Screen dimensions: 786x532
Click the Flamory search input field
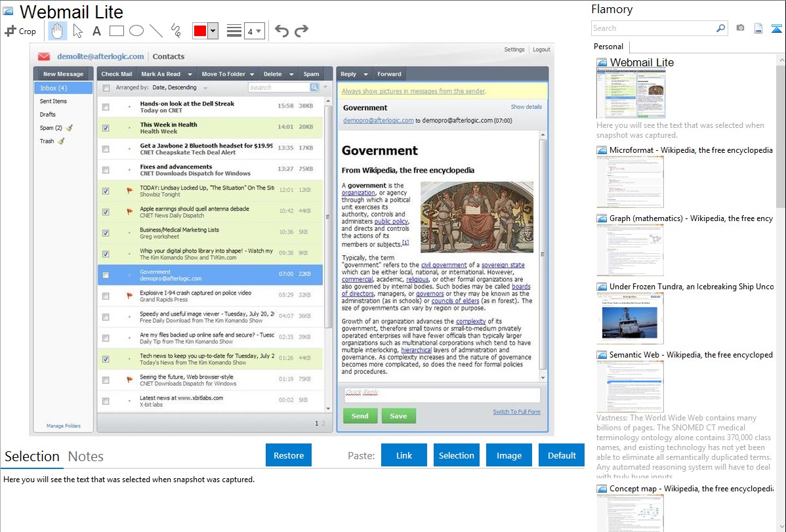[x=653, y=28]
